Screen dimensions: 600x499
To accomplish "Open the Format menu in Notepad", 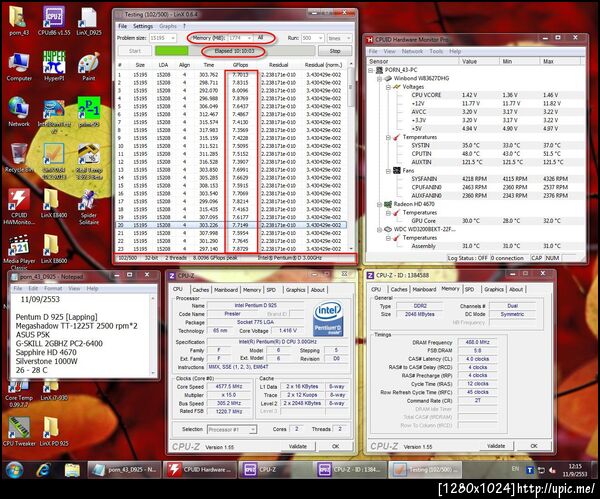I will coord(53,289).
